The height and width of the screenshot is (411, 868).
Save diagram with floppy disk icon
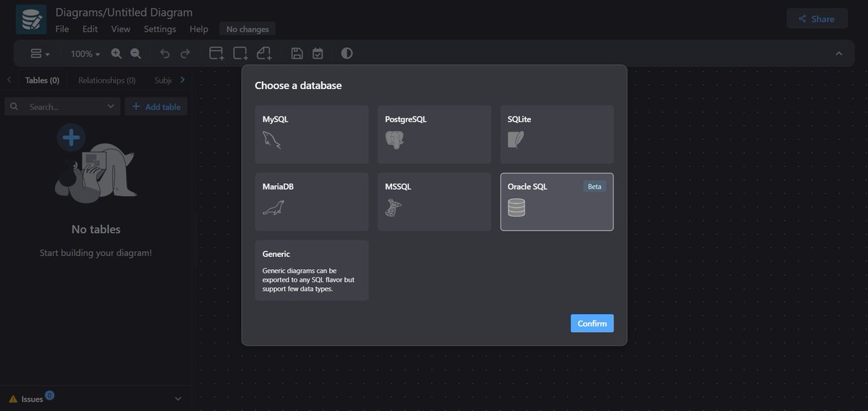pos(297,54)
